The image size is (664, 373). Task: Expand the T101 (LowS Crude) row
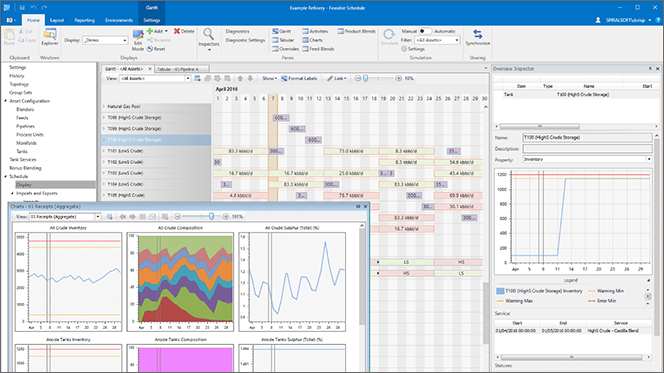click(x=104, y=151)
